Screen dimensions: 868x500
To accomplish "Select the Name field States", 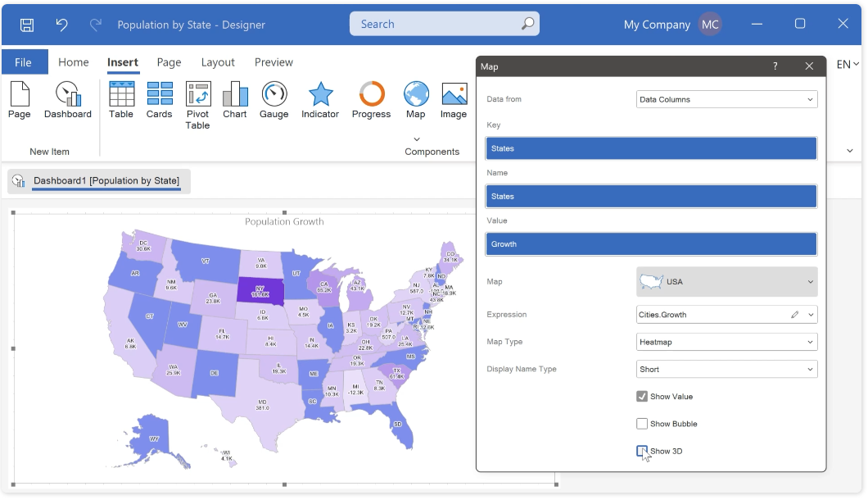I will click(x=651, y=196).
